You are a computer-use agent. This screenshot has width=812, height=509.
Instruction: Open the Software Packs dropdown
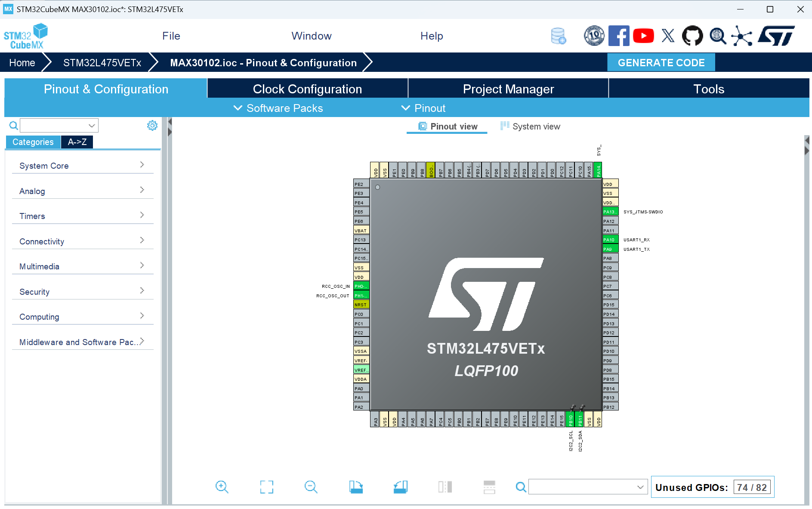point(278,108)
